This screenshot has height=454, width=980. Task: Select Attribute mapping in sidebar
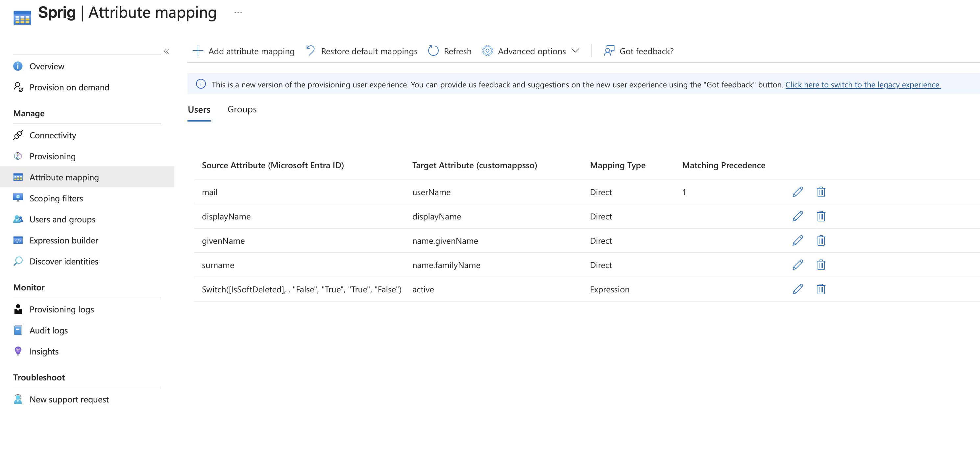pyautogui.click(x=87, y=177)
